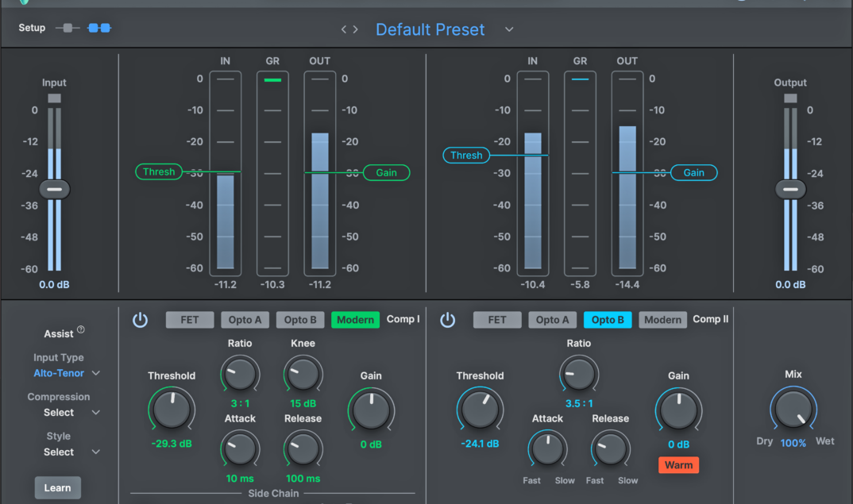
Task: Select single compressor setup icon
Action: [68, 28]
